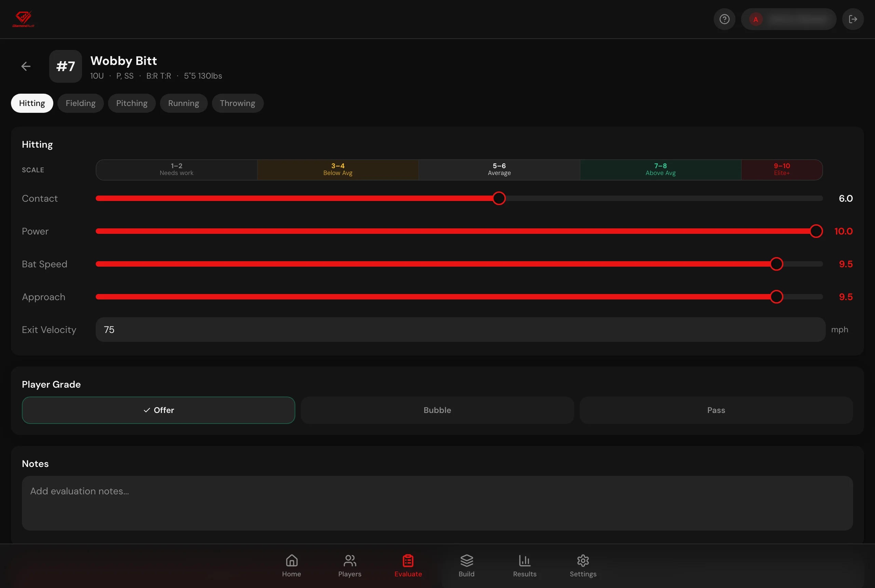Select the Offer player grade
875x588 pixels.
click(x=158, y=410)
